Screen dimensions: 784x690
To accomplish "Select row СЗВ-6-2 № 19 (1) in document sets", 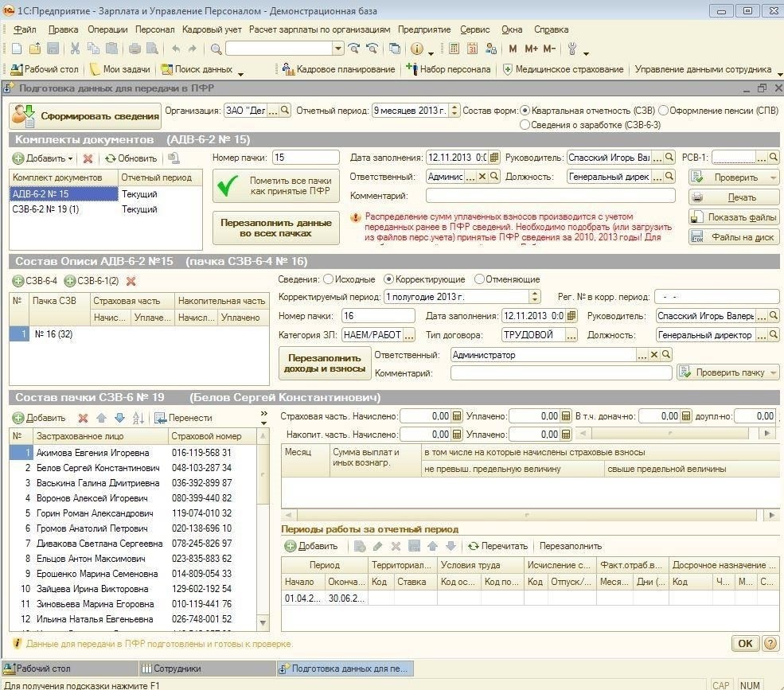I will [x=106, y=209].
